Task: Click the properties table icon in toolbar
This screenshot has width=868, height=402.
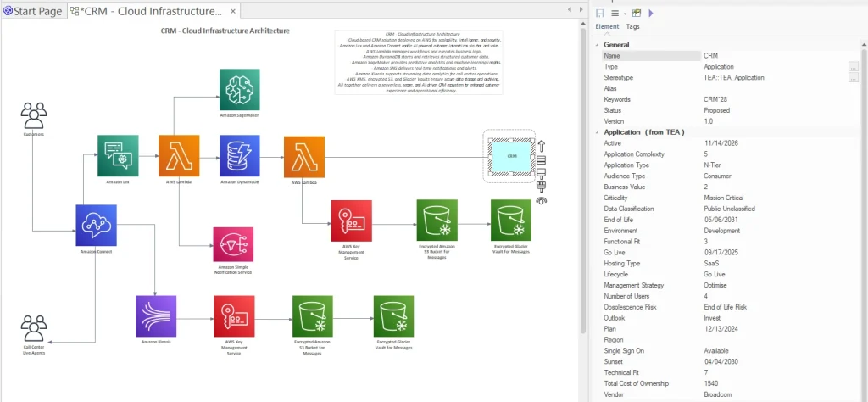Action: point(637,13)
